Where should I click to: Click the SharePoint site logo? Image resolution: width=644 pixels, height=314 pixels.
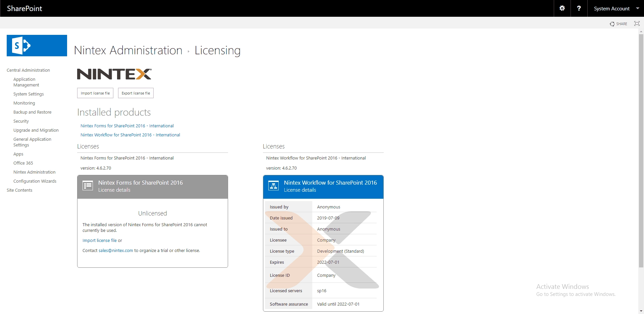click(x=37, y=46)
